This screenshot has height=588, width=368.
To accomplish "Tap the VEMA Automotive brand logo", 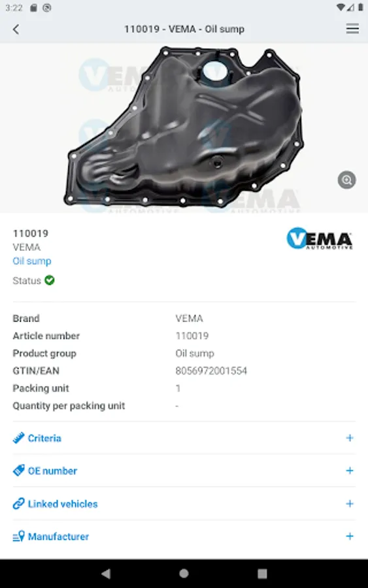I will [x=320, y=239].
